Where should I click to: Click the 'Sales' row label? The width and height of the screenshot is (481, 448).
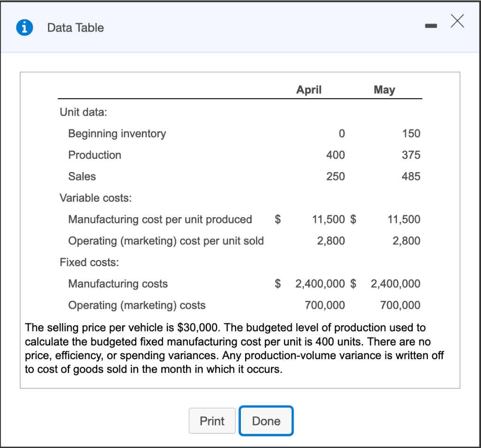pyautogui.click(x=82, y=177)
